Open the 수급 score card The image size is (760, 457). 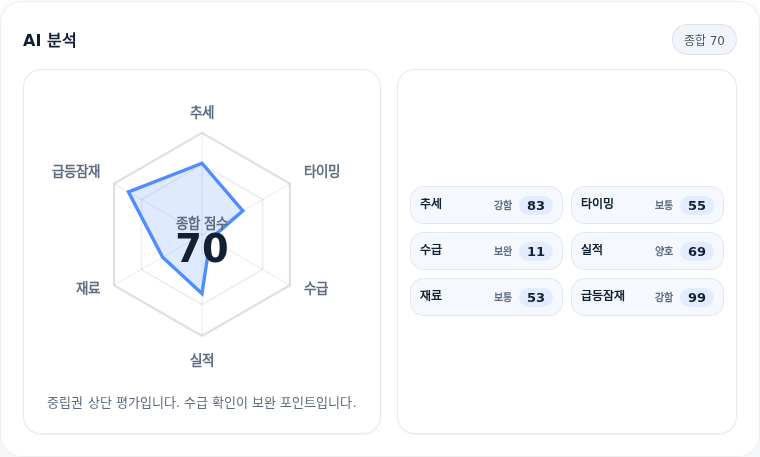pos(486,251)
